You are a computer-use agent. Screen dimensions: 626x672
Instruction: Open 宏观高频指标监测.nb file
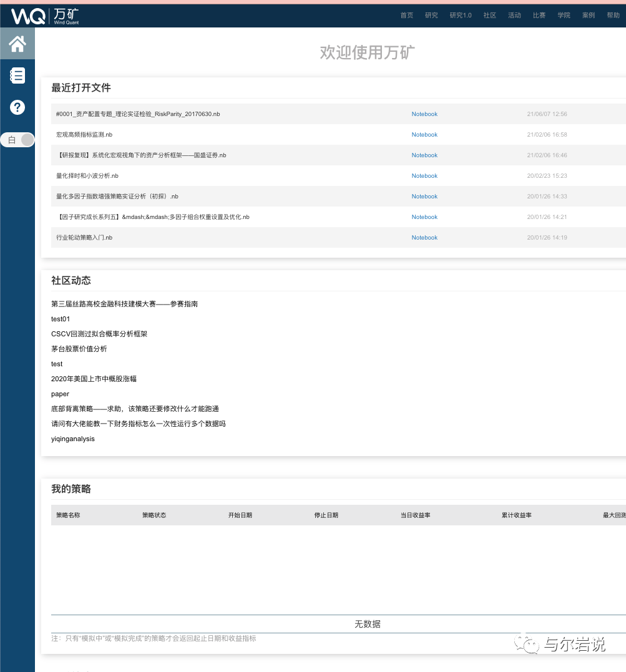click(84, 135)
